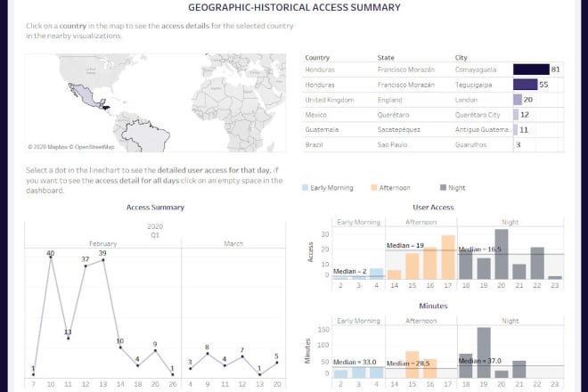Select the February 11 dot labeled 13
Screen dimensions: 588x392
[68, 339]
